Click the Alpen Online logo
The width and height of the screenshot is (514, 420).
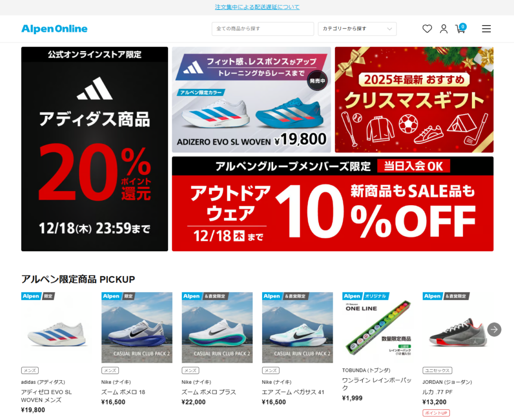(54, 29)
